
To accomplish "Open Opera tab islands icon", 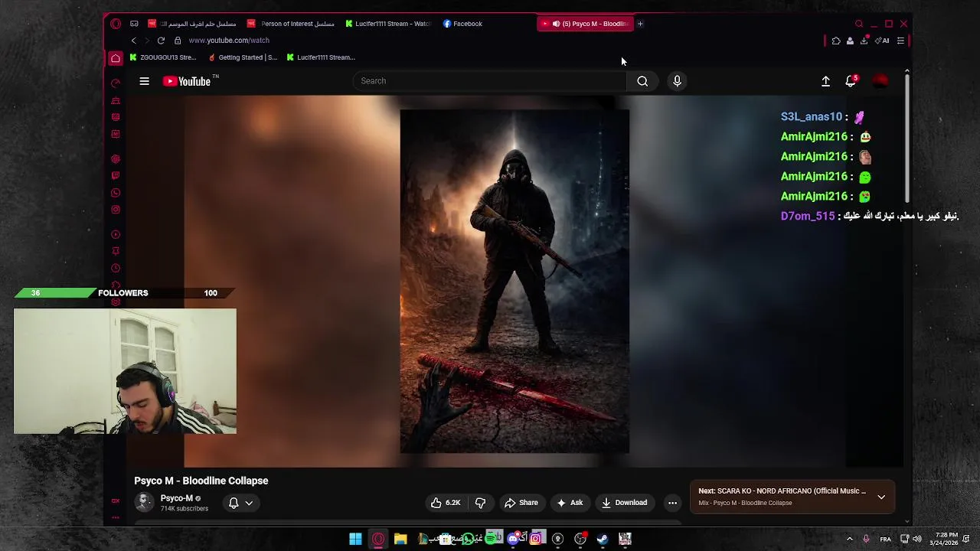I will coord(134,24).
